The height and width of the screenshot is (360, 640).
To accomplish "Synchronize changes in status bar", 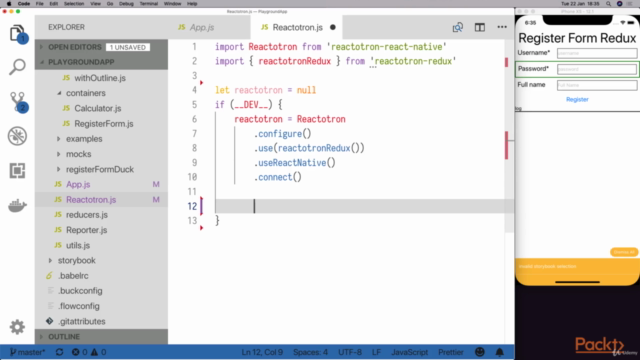I will (x=60, y=352).
